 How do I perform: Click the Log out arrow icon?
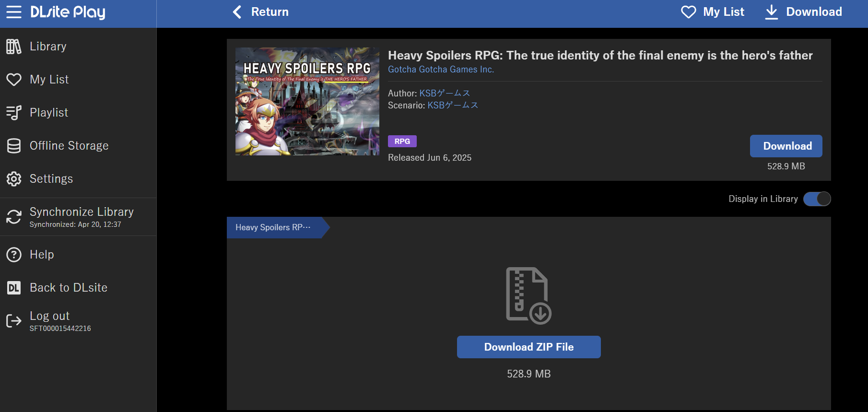click(14, 321)
